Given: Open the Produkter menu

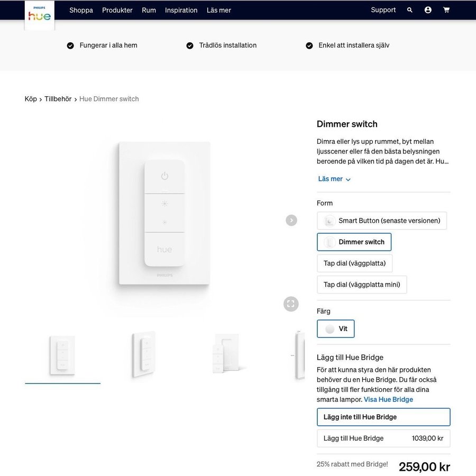Looking at the screenshot, I should 117,10.
